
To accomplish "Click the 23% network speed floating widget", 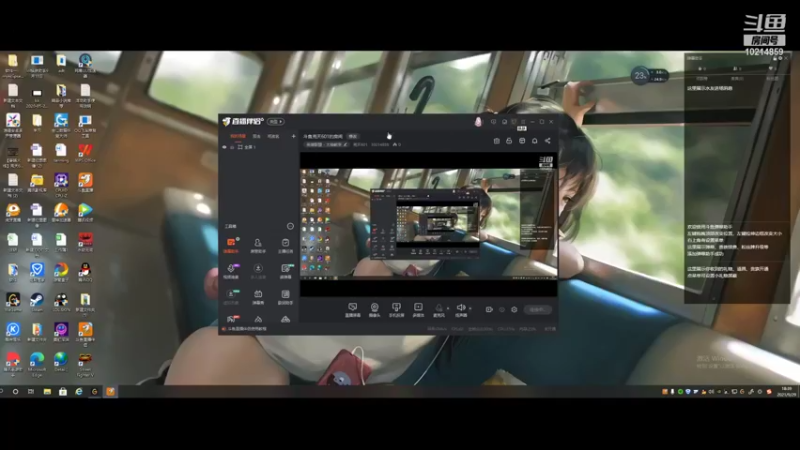I will pyautogui.click(x=649, y=76).
